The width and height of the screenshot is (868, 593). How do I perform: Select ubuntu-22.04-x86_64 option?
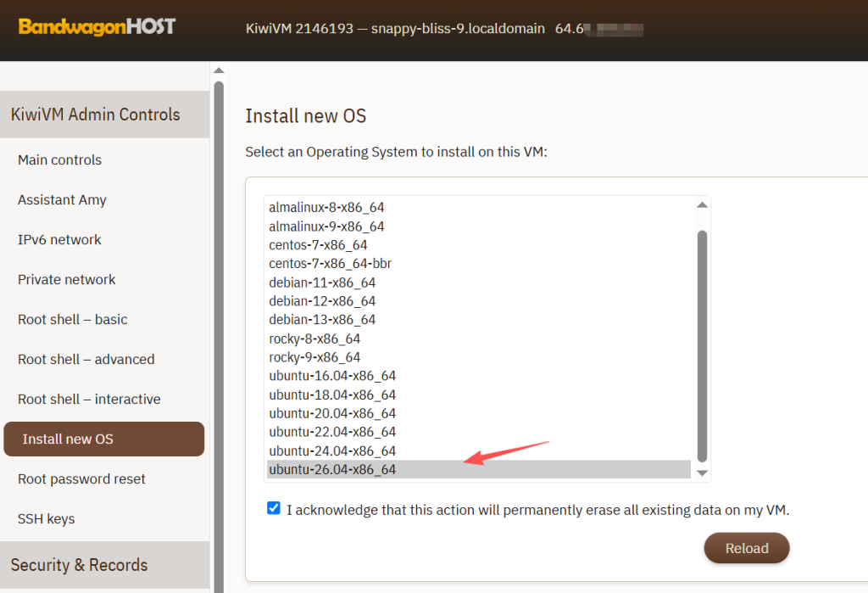[479, 432]
